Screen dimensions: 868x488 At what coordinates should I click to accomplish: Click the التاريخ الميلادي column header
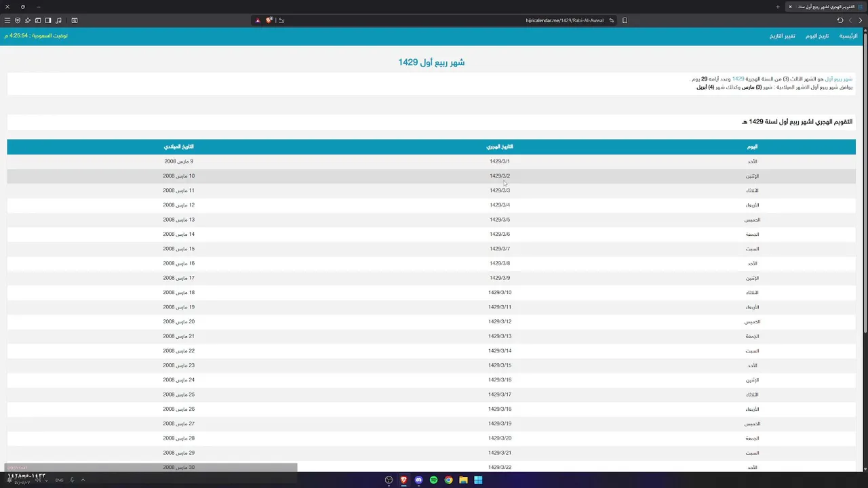click(x=178, y=146)
